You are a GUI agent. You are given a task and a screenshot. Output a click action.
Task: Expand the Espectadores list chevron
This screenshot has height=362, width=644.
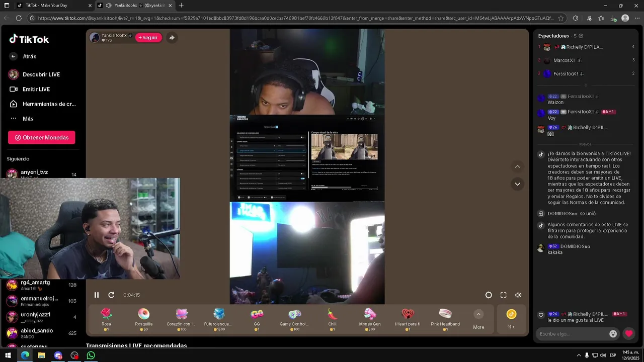586,85
